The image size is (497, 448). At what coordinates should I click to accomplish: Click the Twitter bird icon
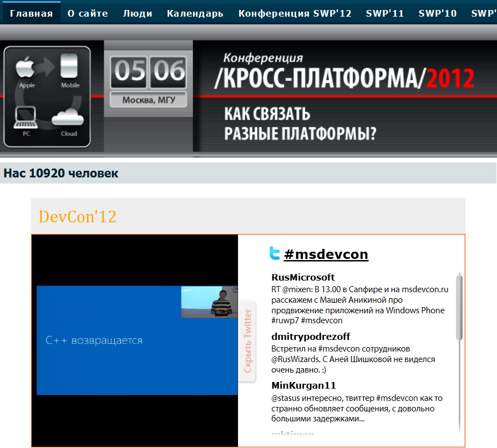pyautogui.click(x=275, y=253)
